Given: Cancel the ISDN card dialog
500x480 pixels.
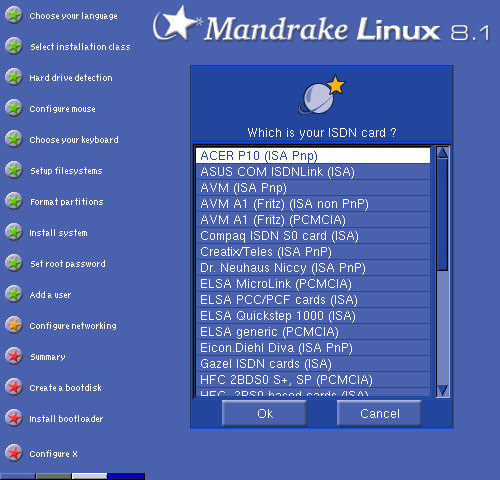Looking at the screenshot, I should [379, 414].
